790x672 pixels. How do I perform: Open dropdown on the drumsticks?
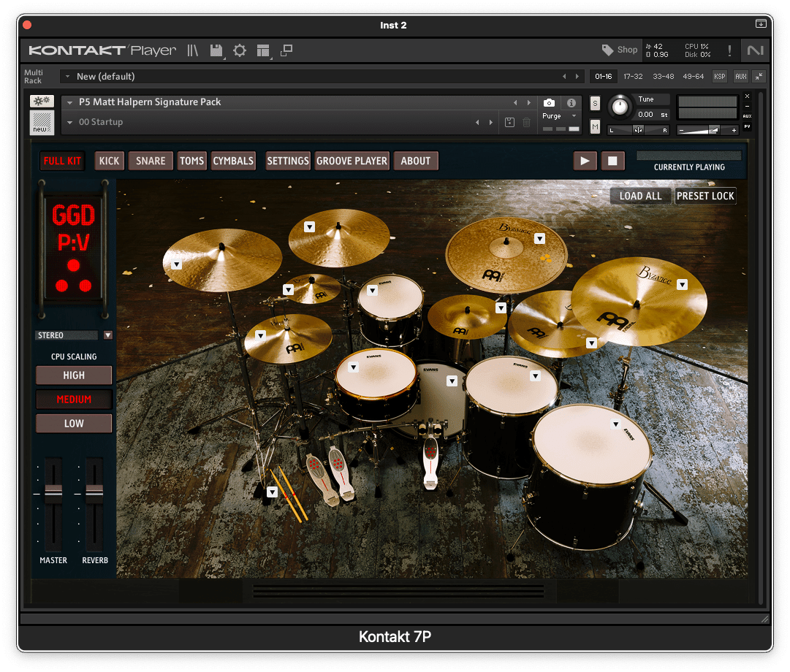[x=272, y=492]
